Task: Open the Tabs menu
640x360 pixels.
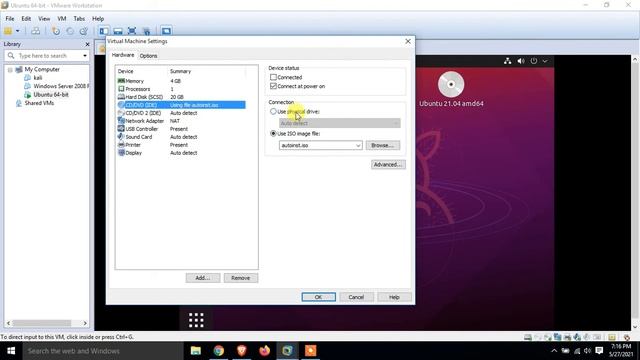Action: (x=79, y=19)
